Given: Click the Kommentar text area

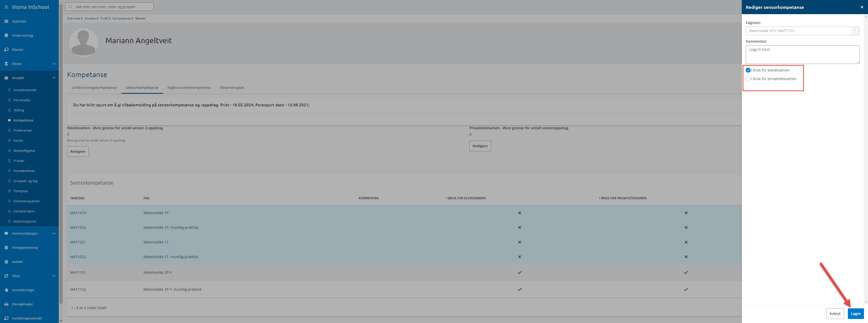Looking at the screenshot, I should 802,55.
